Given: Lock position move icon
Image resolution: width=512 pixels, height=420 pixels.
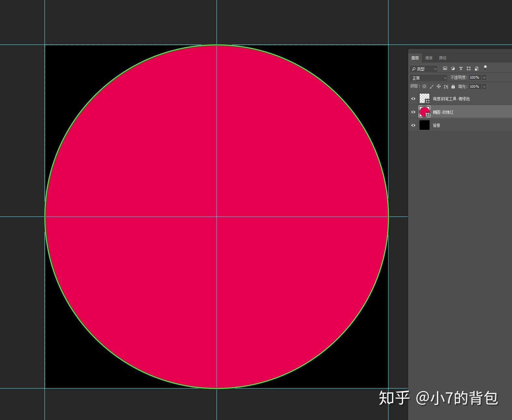Looking at the screenshot, I should 439,86.
